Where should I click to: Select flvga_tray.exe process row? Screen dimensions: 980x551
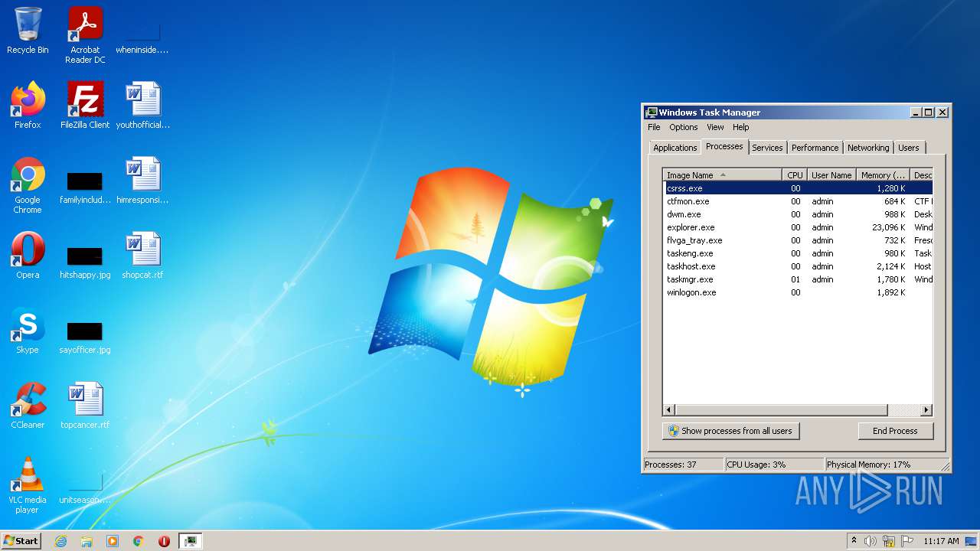(x=798, y=240)
